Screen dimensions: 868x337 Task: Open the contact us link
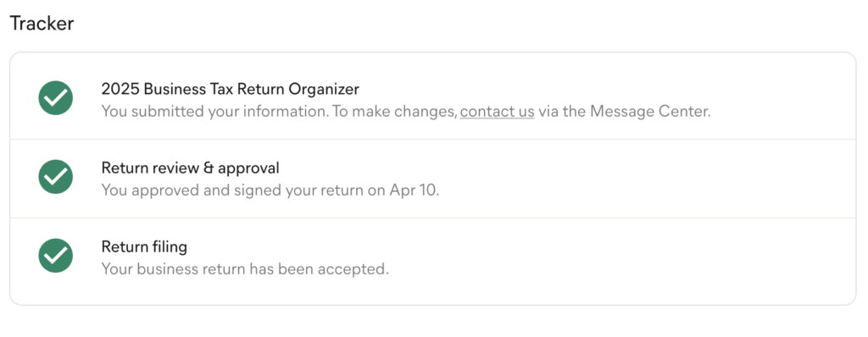click(x=497, y=112)
